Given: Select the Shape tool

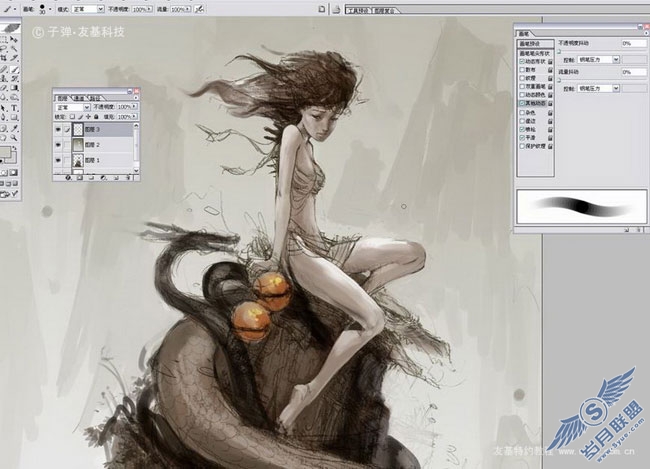Looking at the screenshot, I should (14, 117).
